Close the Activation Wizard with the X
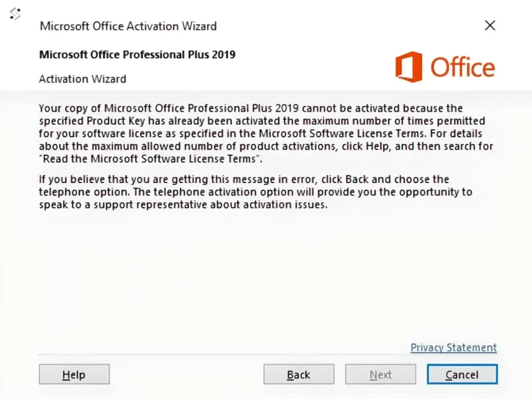This screenshot has height=399, width=532. click(x=490, y=26)
